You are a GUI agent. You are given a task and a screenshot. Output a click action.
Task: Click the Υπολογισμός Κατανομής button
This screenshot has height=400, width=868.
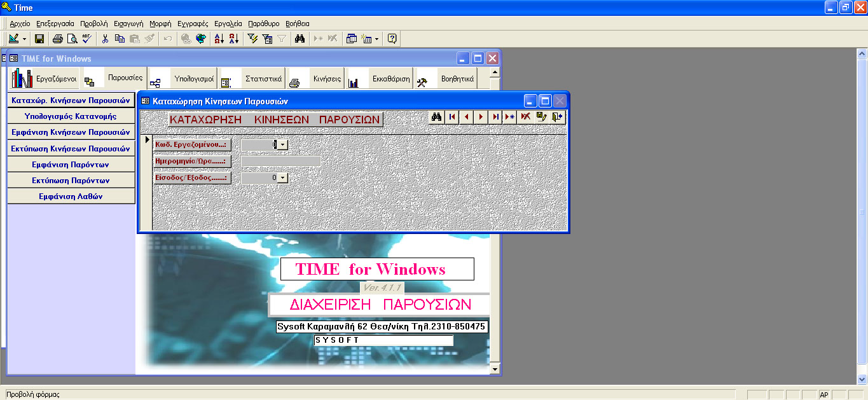click(71, 116)
